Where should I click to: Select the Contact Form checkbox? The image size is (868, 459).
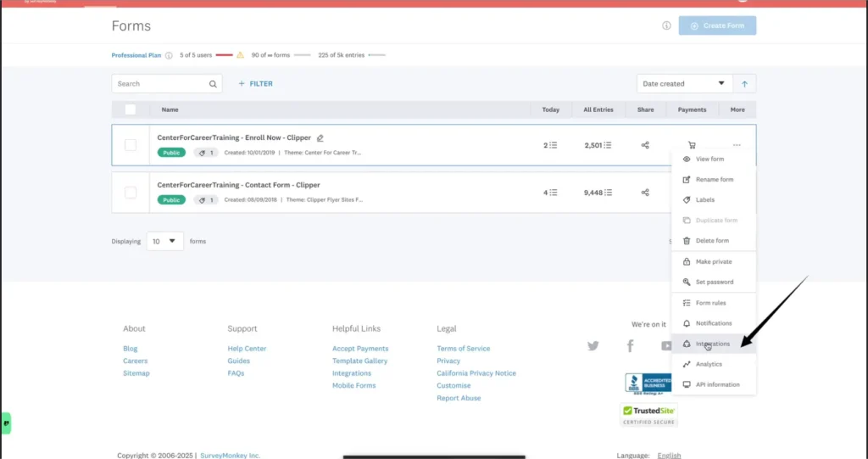[x=131, y=193]
